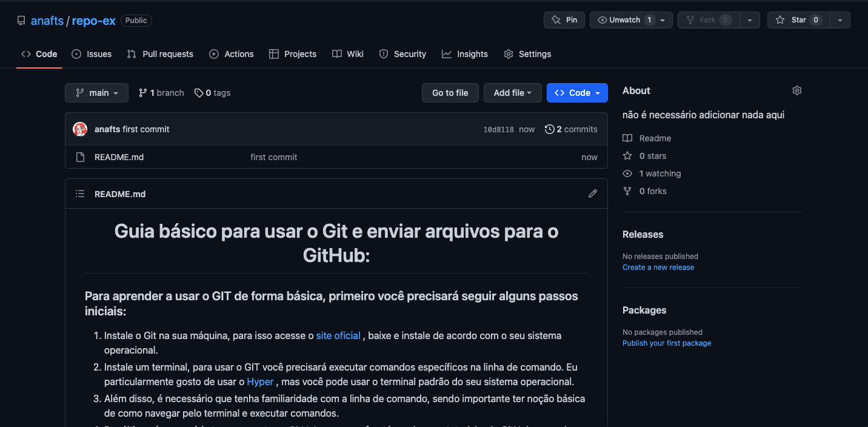The image size is (868, 427).
Task: Open the repository Settings tab
Action: pos(527,54)
